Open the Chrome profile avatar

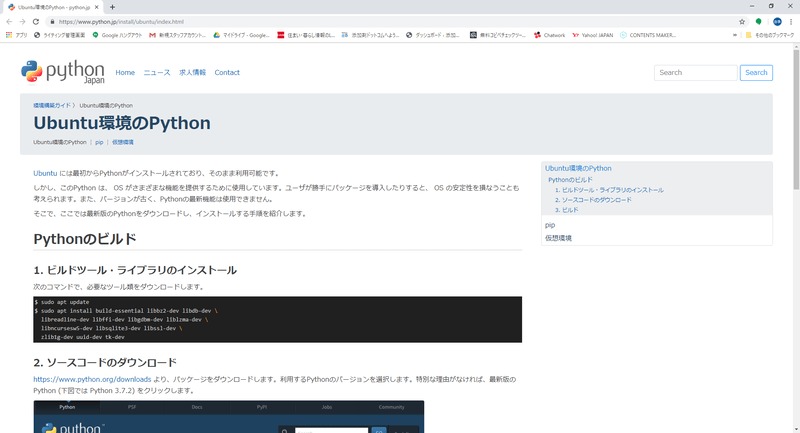point(777,22)
